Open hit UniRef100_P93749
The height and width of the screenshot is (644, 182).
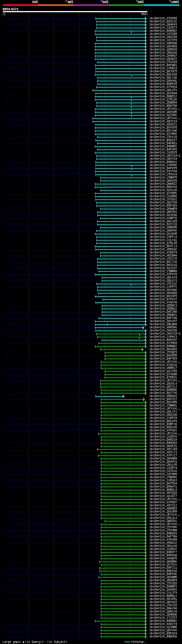[x=163, y=171]
